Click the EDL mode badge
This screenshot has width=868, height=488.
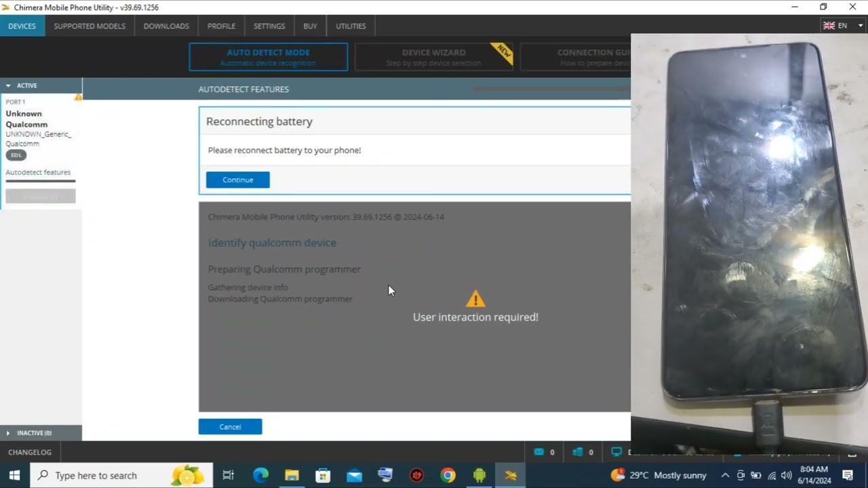pyautogui.click(x=16, y=155)
